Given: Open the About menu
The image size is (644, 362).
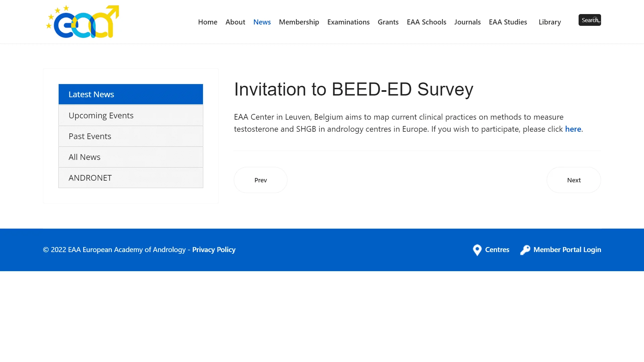Looking at the screenshot, I should (x=235, y=22).
